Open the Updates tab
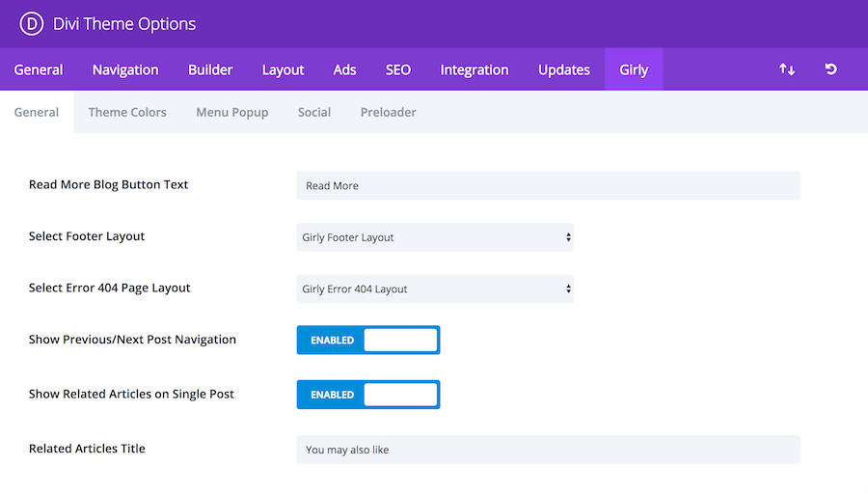Screen dimensions: 868x493 pos(564,69)
